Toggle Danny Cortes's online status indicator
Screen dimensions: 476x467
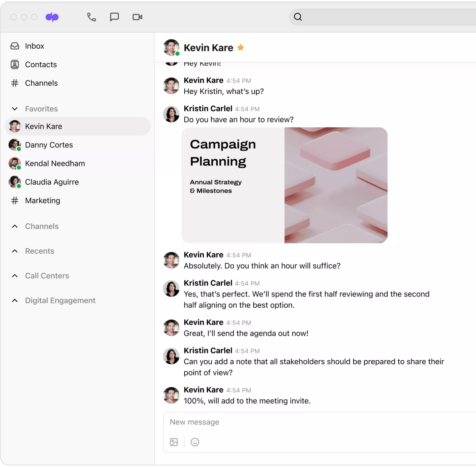coord(19,149)
